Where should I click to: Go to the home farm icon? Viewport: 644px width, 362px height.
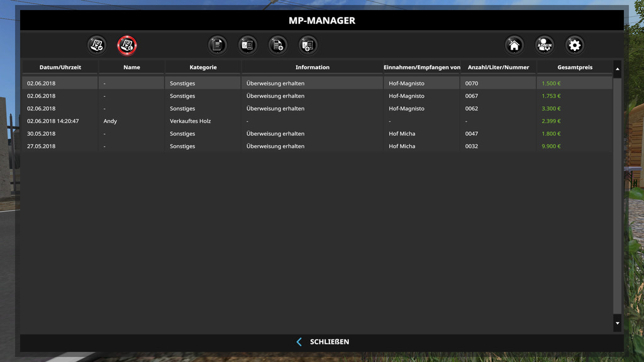(x=514, y=45)
